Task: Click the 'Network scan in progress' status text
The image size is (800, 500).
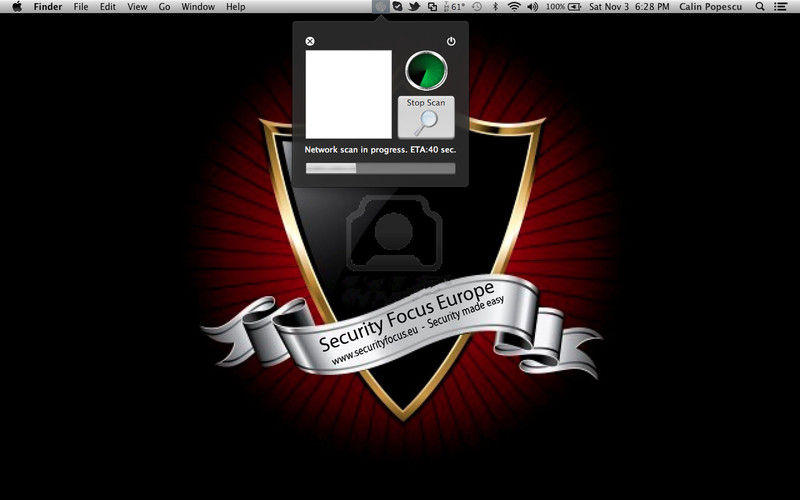Action: [380, 149]
